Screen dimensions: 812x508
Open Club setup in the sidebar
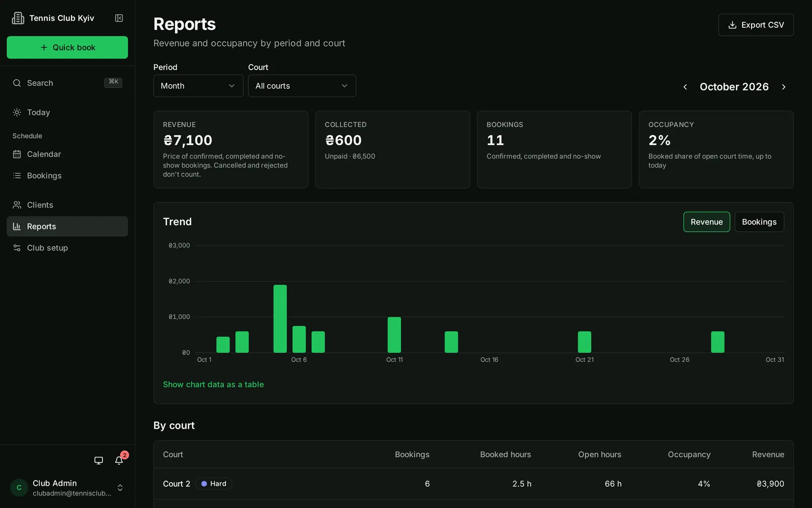(67, 248)
